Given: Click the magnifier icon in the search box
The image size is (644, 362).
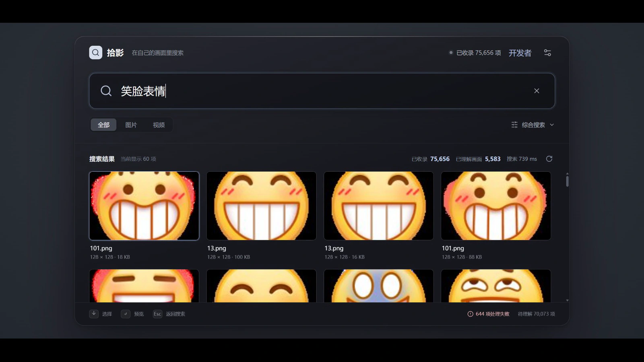Looking at the screenshot, I should pos(106,91).
